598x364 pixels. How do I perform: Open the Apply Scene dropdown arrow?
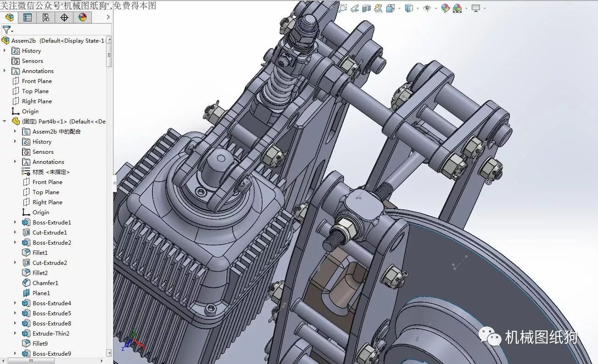pyautogui.click(x=466, y=8)
